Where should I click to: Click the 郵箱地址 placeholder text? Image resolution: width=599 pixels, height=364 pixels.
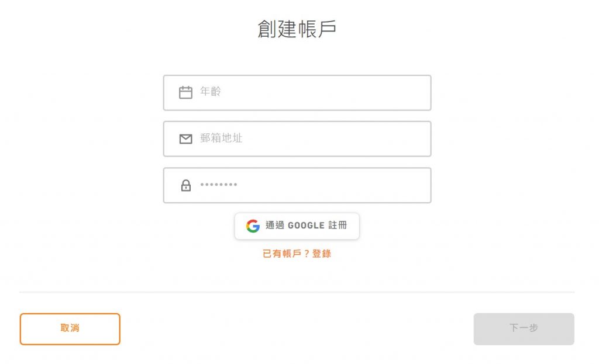[221, 138]
